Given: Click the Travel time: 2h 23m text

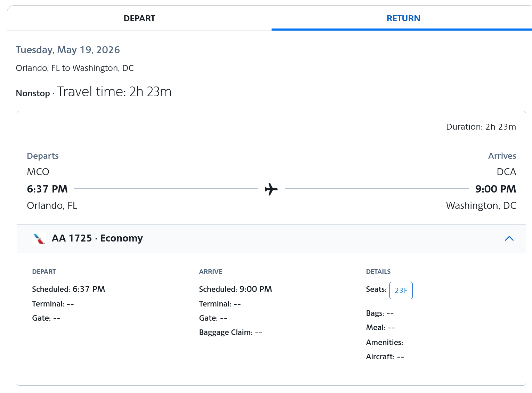Looking at the screenshot, I should 114,92.
